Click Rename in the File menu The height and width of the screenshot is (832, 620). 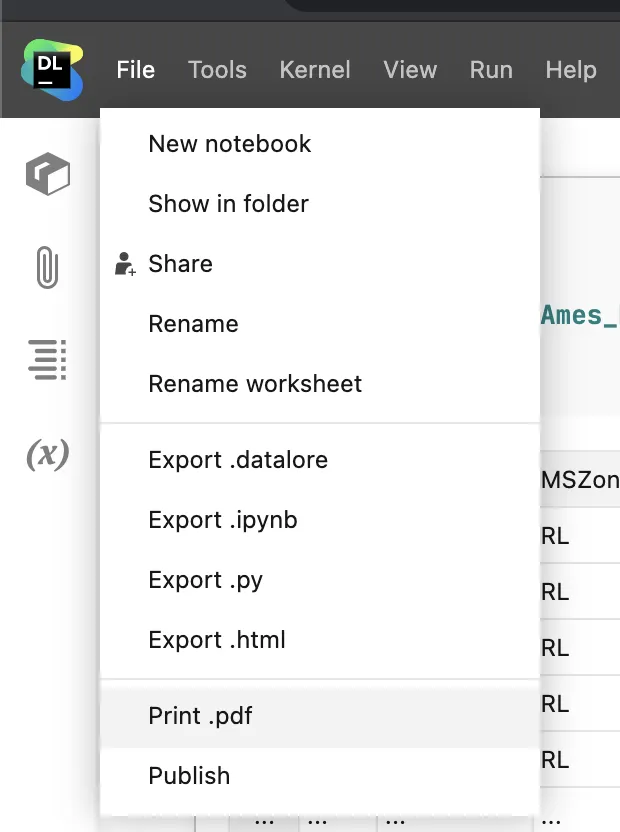click(194, 324)
